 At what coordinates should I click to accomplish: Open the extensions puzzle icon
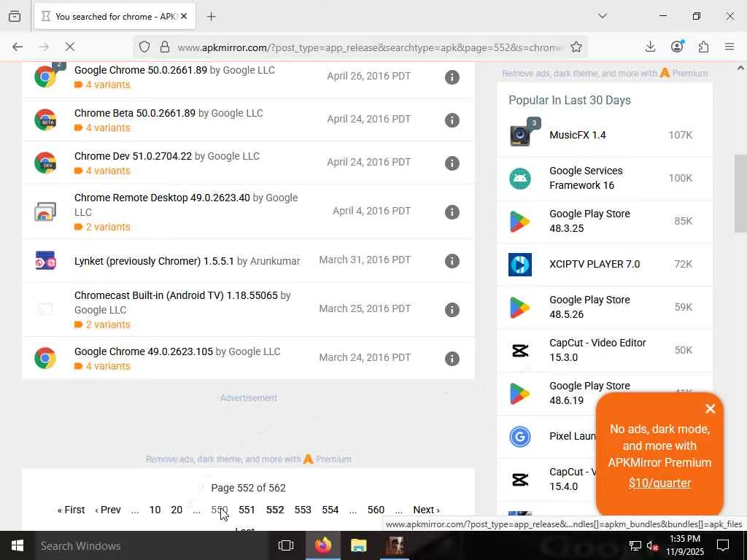[x=703, y=47]
